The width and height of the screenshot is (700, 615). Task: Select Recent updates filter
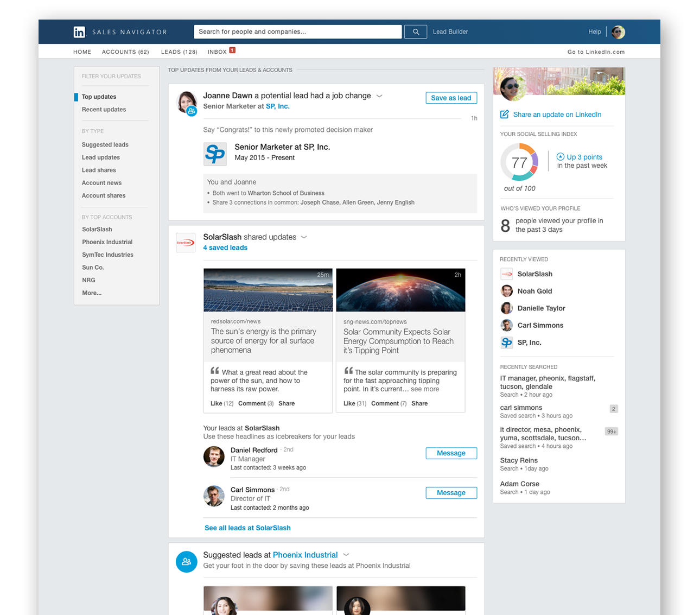(104, 110)
